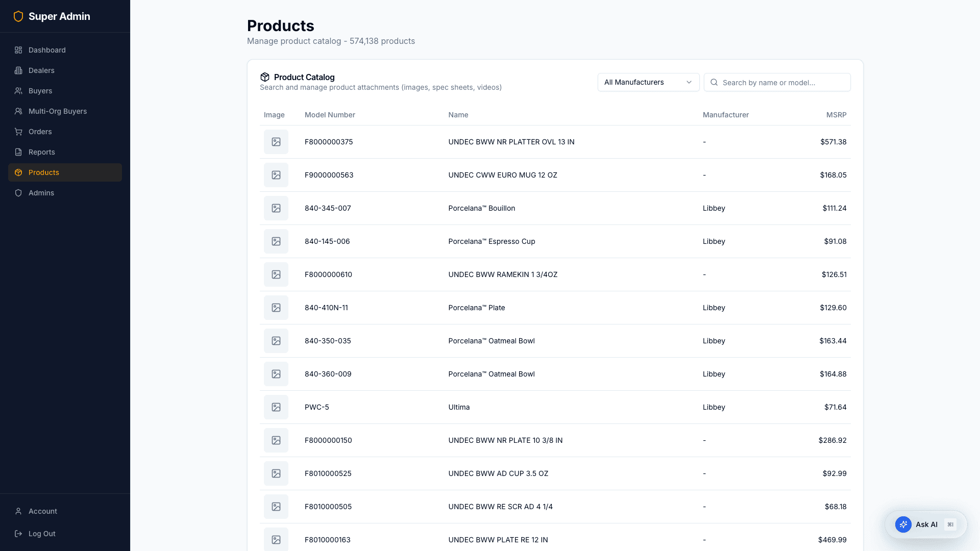
Task: Go to Dashboard in the sidebar
Action: click(65, 50)
